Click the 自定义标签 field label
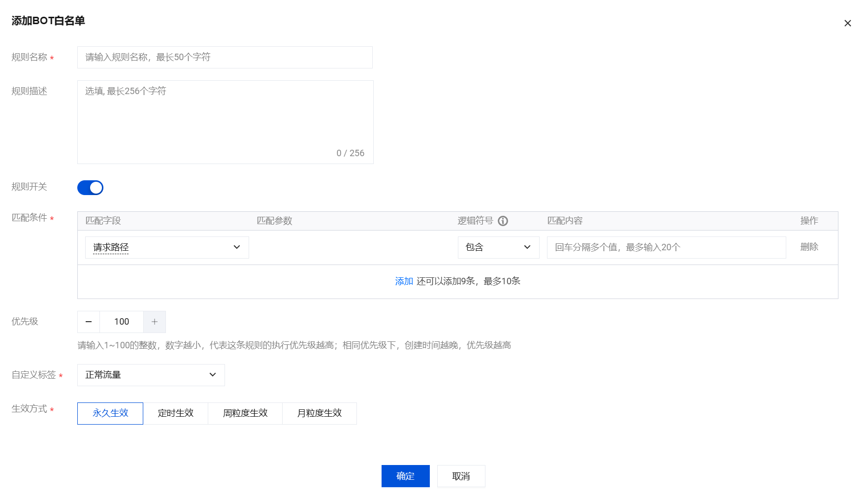Image resolution: width=868 pixels, height=499 pixels. click(x=33, y=375)
